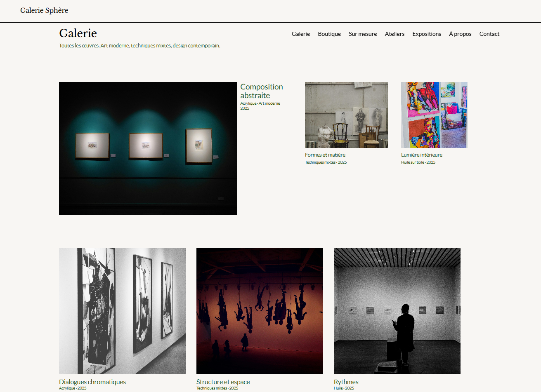Click the Formes et matière studio thumbnail
541x392 pixels.
pyautogui.click(x=346, y=115)
